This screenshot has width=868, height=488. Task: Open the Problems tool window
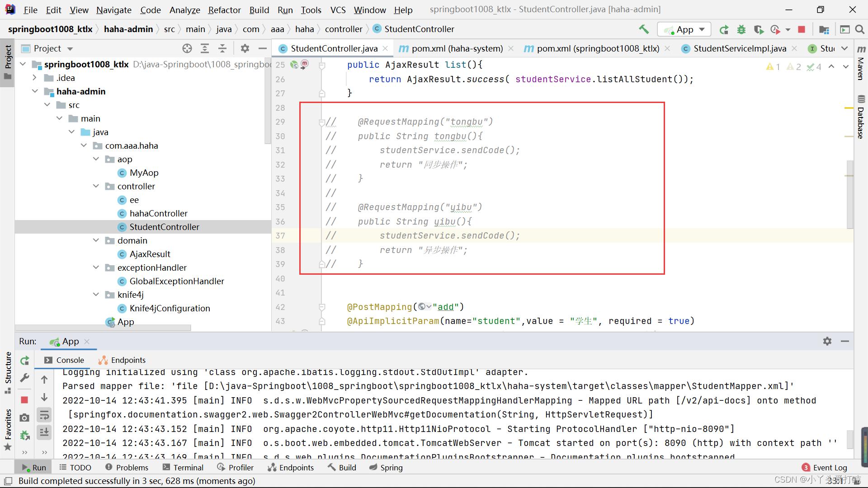[x=127, y=468]
